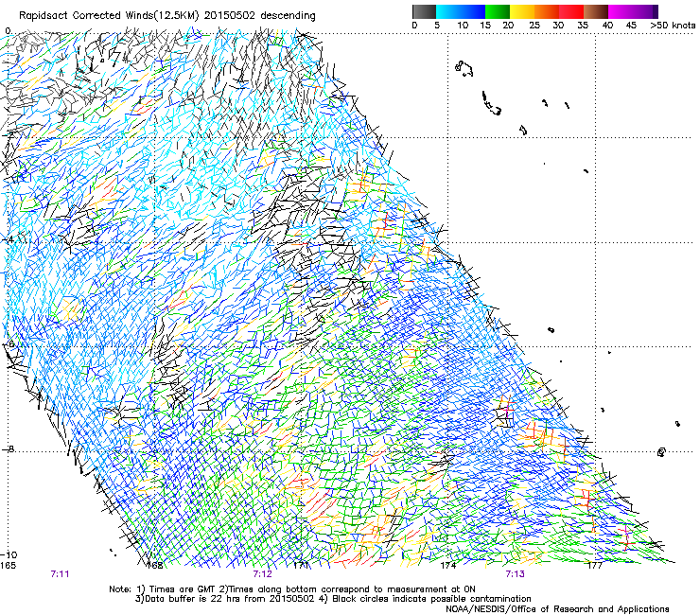Click the '-10' latitude axis label
This screenshot has width=700, height=615.
coord(9,555)
